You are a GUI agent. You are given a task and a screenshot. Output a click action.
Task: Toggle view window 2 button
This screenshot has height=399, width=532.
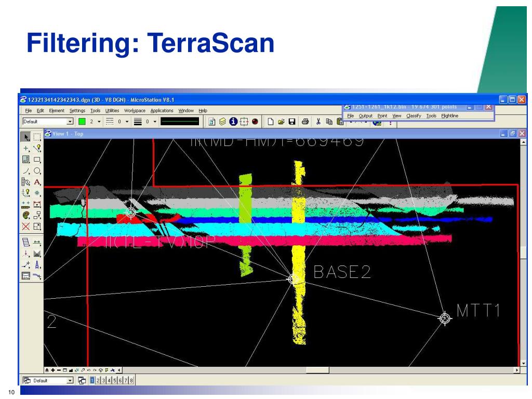coord(98,381)
